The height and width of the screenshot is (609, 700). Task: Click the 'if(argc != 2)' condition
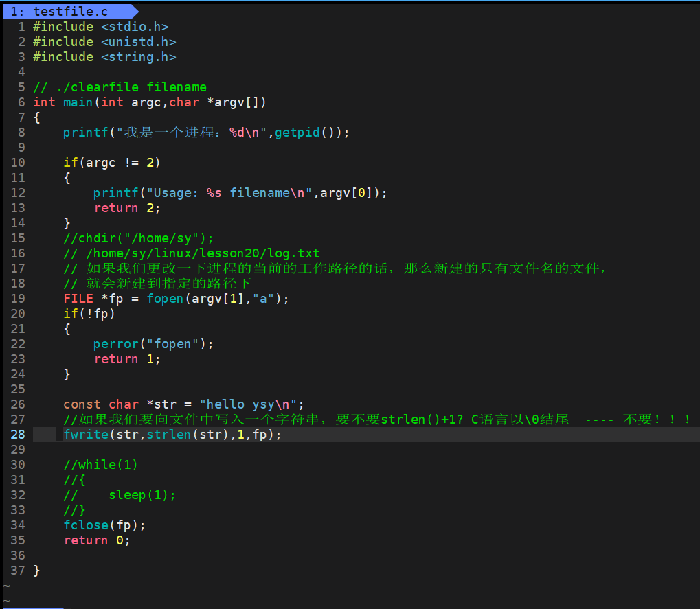pos(111,163)
